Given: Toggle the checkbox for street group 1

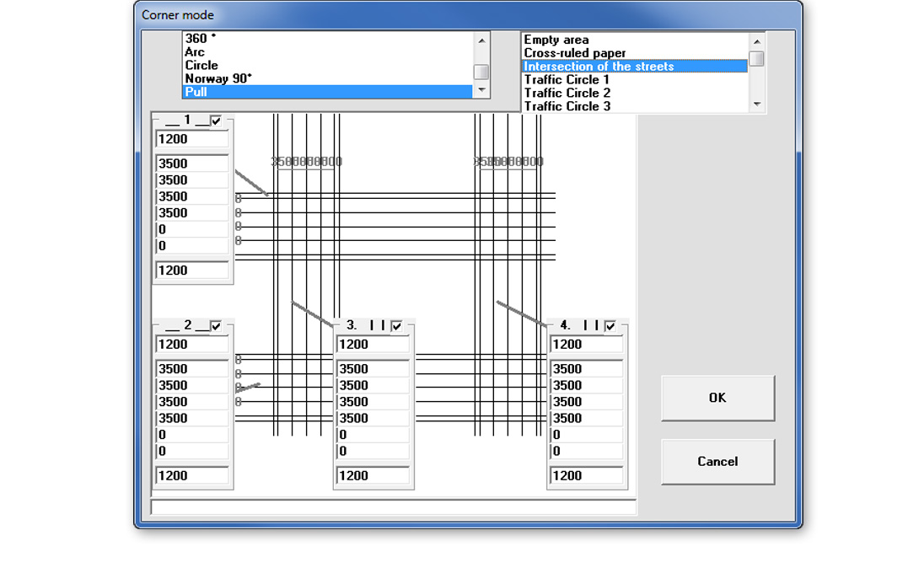Looking at the screenshot, I should pos(217,121).
